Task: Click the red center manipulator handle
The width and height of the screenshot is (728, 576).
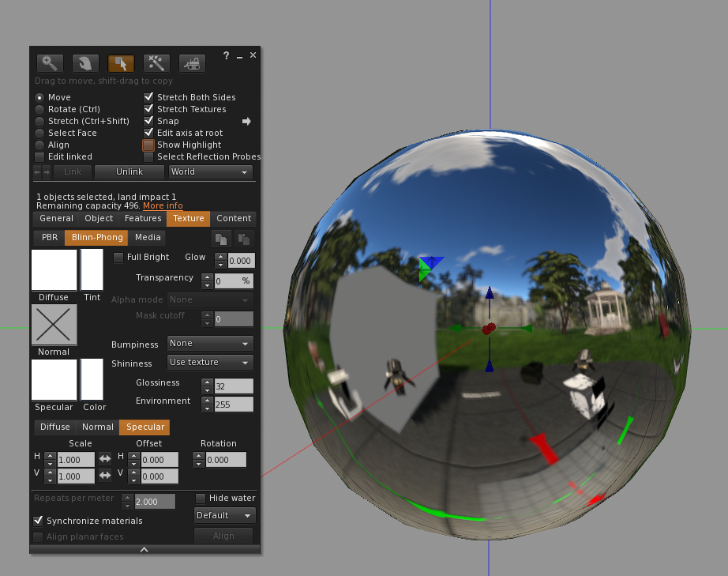Action: (x=489, y=329)
